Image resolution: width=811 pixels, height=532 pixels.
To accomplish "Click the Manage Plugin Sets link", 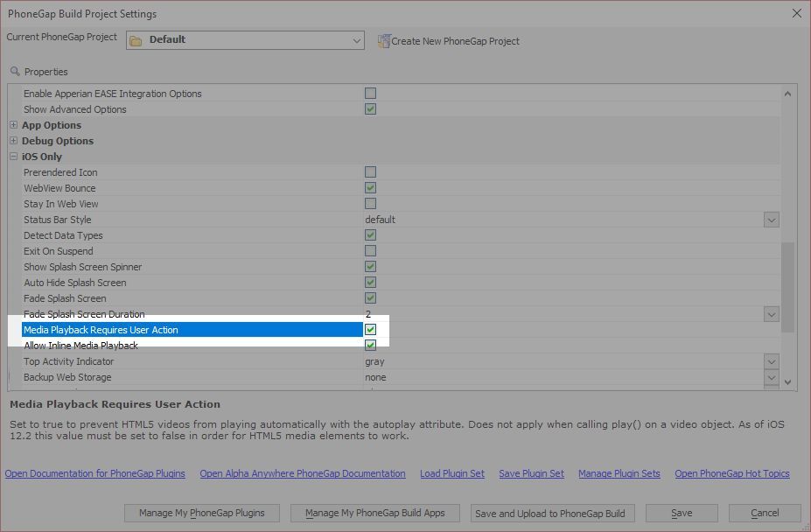I will coord(619,473).
